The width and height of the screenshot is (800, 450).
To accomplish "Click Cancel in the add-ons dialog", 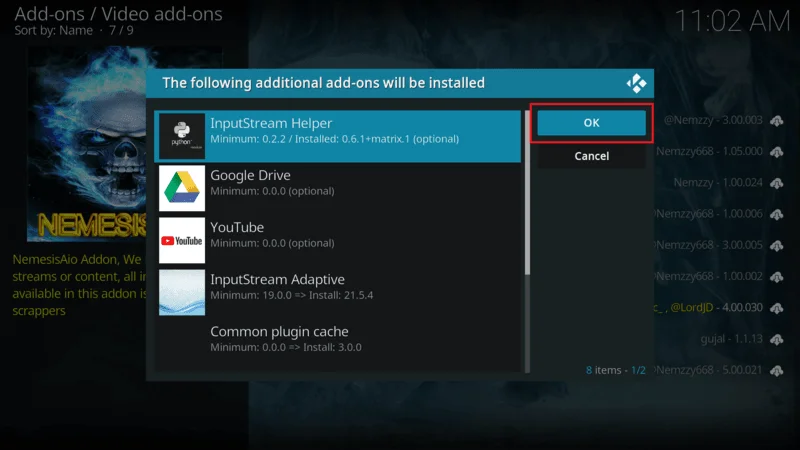I will click(591, 156).
